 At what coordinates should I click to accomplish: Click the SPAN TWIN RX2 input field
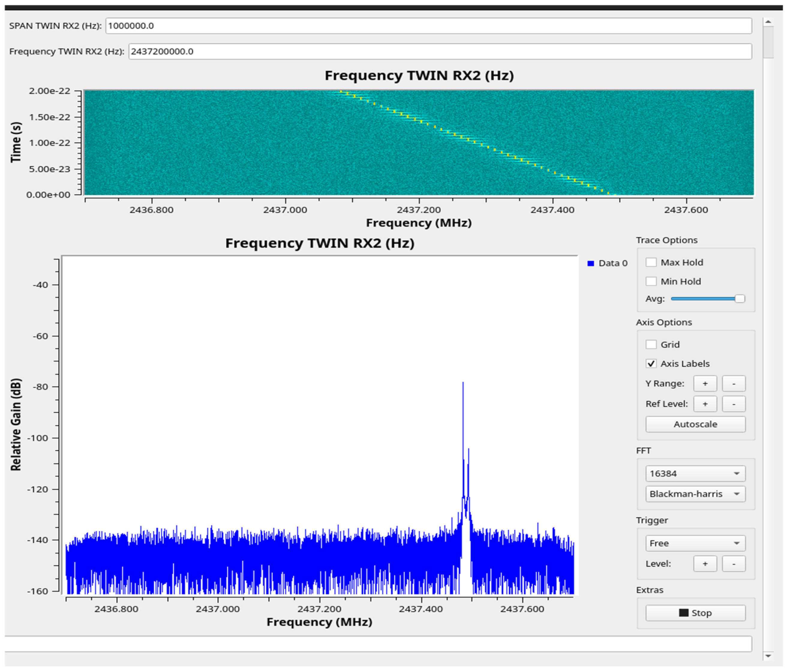pyautogui.click(x=429, y=26)
